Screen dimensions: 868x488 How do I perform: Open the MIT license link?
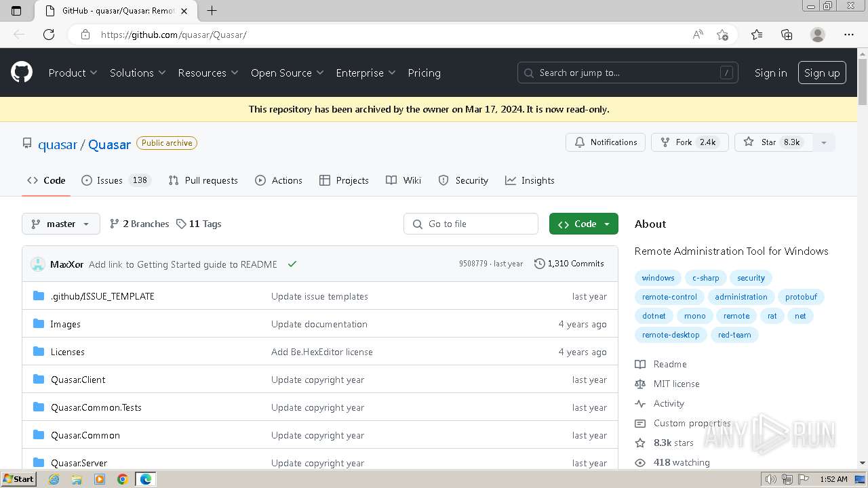point(667,384)
